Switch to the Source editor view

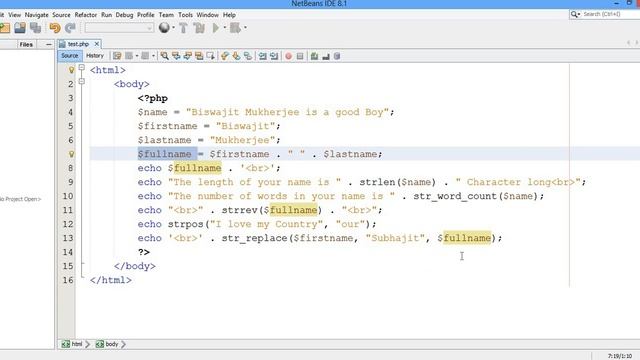tap(69, 56)
